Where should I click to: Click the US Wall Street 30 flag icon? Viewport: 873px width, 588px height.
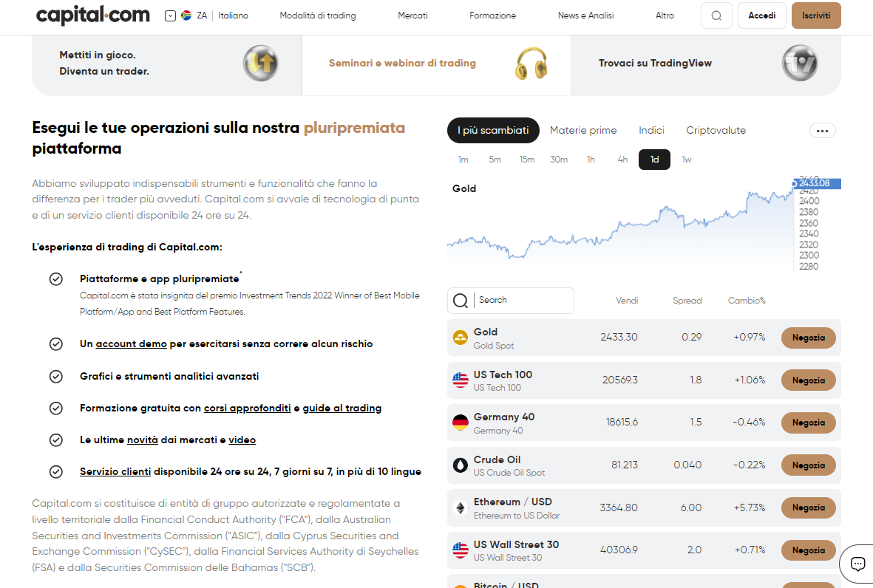click(x=461, y=550)
